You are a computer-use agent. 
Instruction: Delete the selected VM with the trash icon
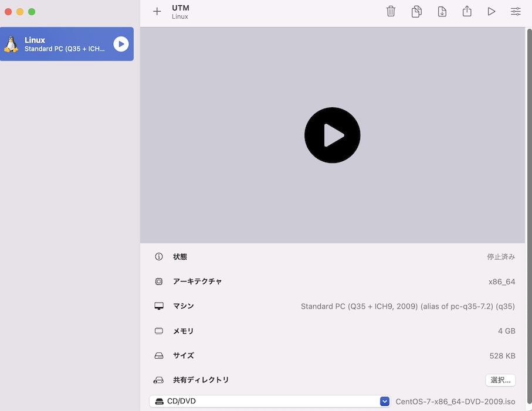pos(391,11)
